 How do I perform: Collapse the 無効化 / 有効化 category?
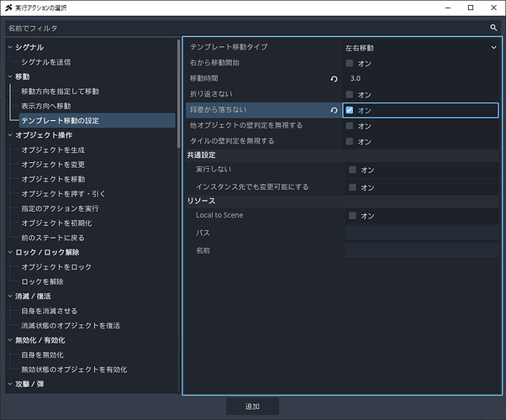point(10,340)
